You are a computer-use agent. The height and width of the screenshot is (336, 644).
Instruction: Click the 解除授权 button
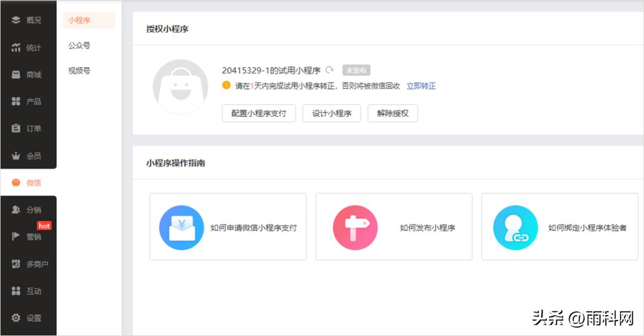coord(392,113)
